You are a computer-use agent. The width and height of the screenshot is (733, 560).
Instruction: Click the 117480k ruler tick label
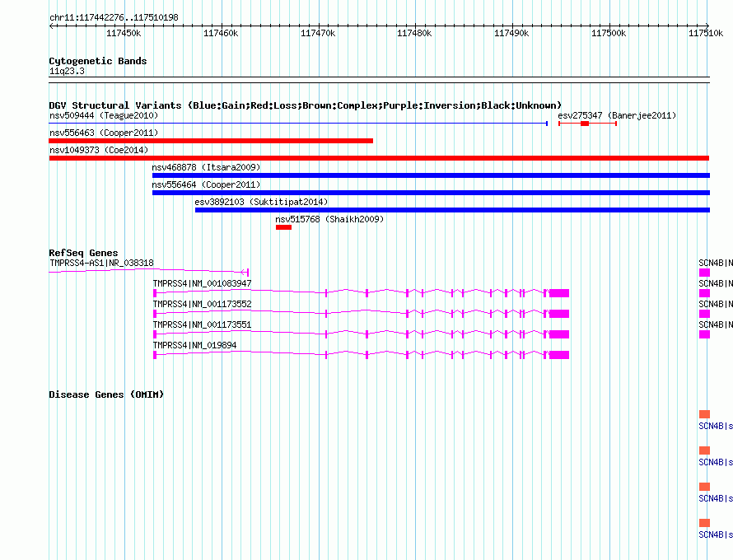tap(414, 33)
